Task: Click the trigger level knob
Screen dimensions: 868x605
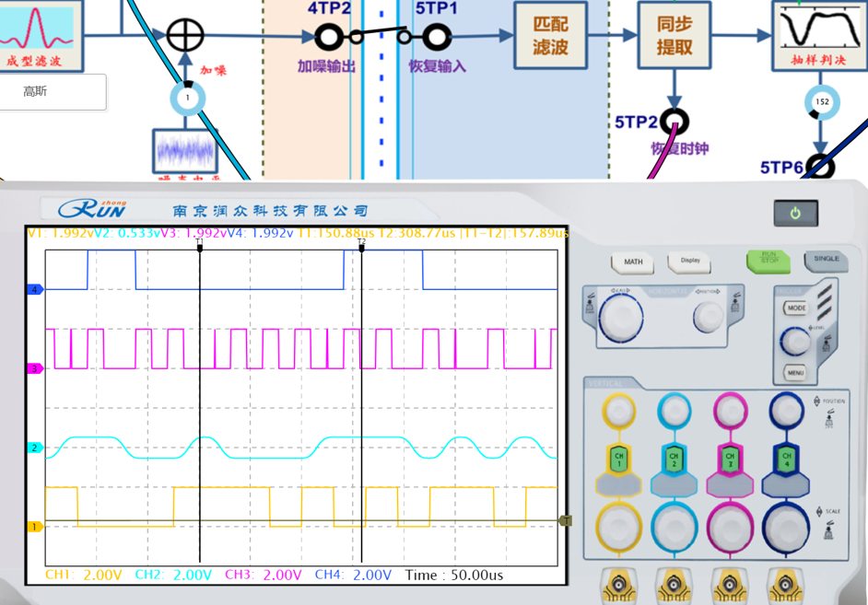Action: tap(795, 341)
